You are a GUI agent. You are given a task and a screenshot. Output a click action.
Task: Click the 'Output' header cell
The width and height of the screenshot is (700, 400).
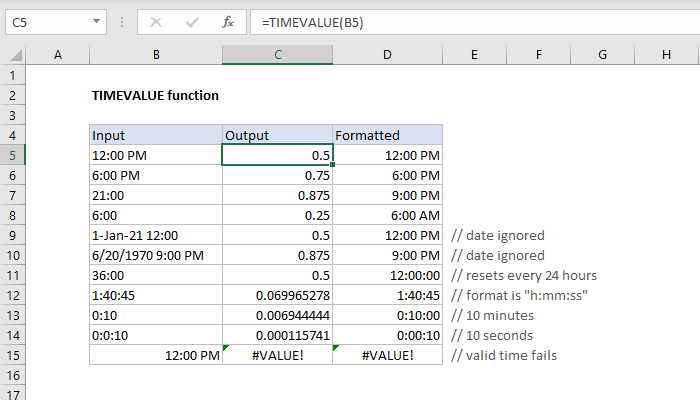coord(277,135)
